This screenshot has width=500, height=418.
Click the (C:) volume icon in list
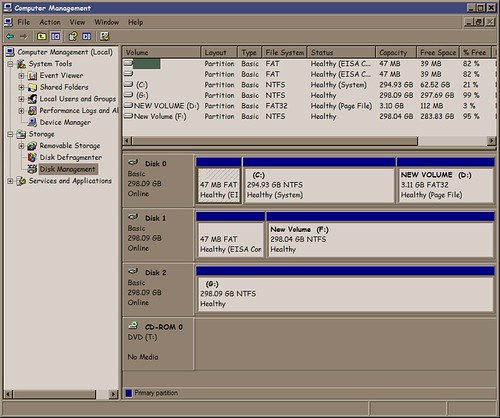129,84
